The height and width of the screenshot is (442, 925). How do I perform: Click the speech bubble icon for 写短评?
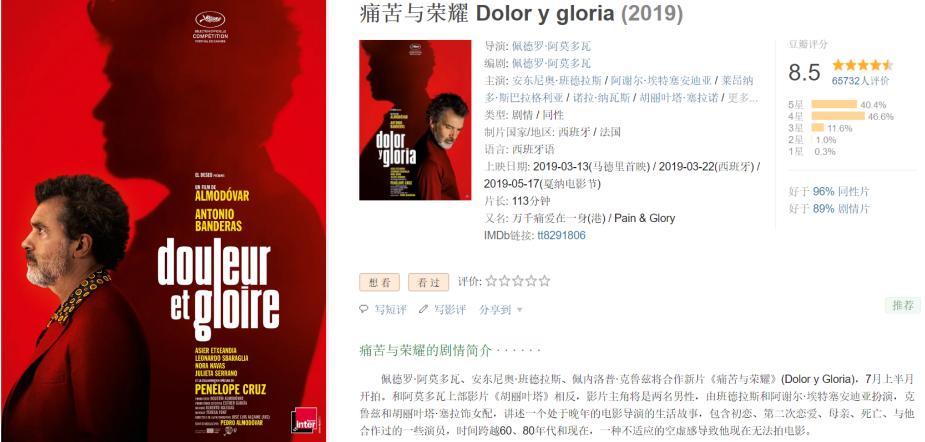pos(363,309)
